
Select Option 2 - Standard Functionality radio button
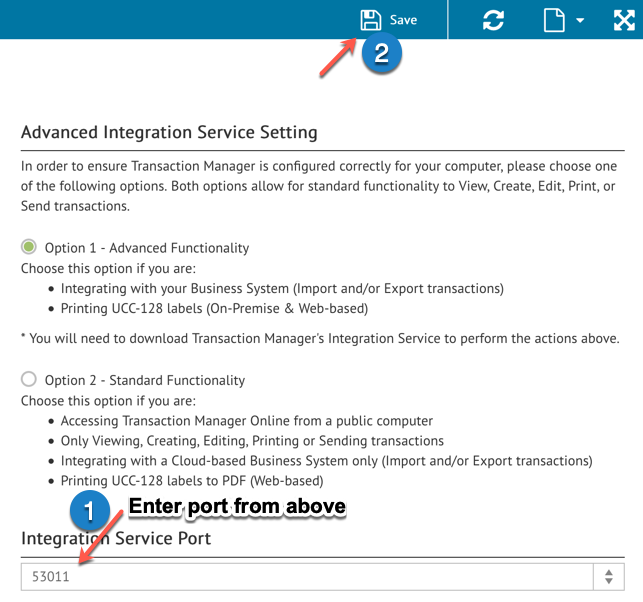(29, 379)
